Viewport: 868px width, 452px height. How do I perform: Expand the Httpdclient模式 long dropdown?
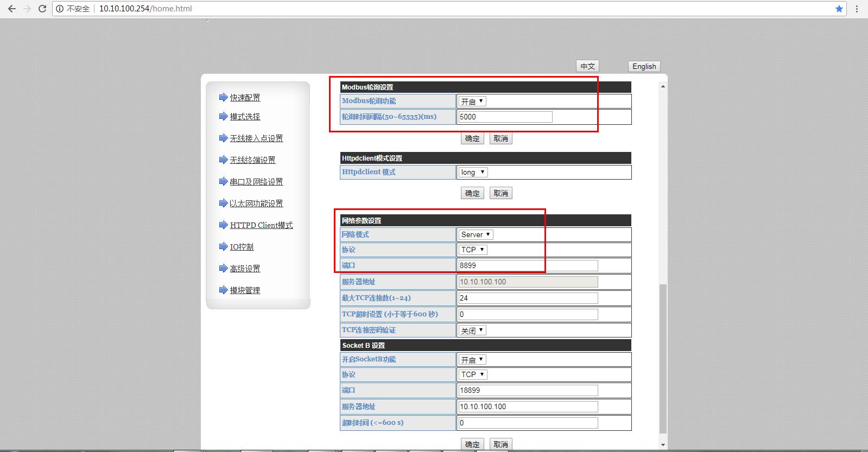pos(473,172)
